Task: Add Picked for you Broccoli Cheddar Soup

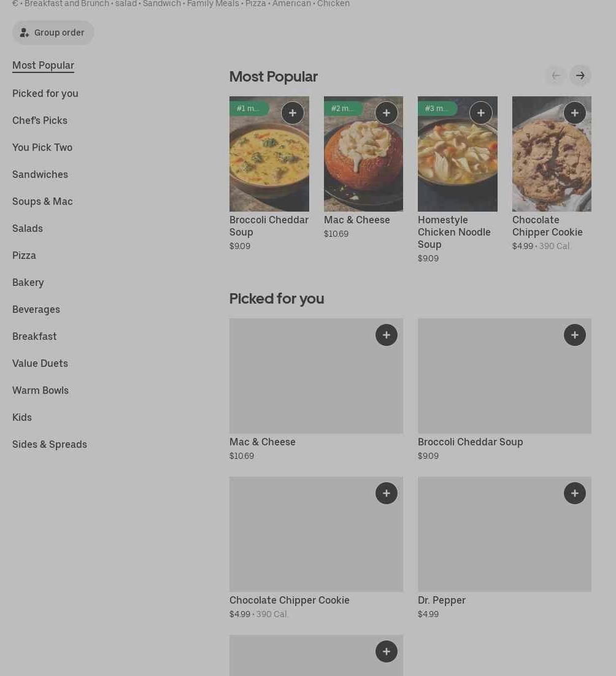Action: click(x=575, y=335)
